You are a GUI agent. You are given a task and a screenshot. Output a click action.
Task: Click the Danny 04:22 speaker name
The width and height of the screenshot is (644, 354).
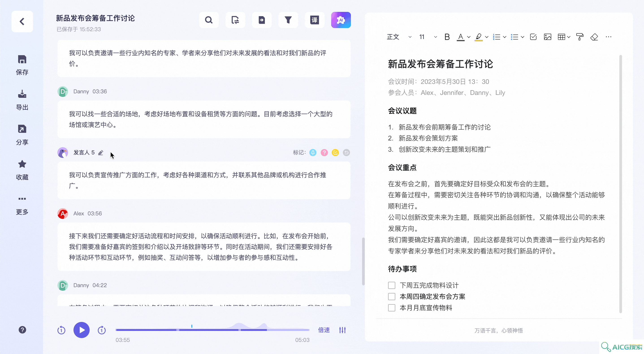pos(81,285)
